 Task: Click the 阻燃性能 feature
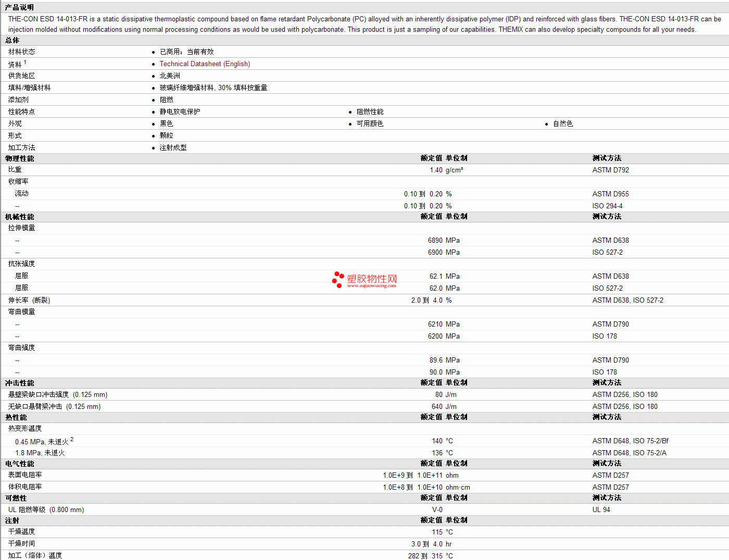[x=370, y=111]
